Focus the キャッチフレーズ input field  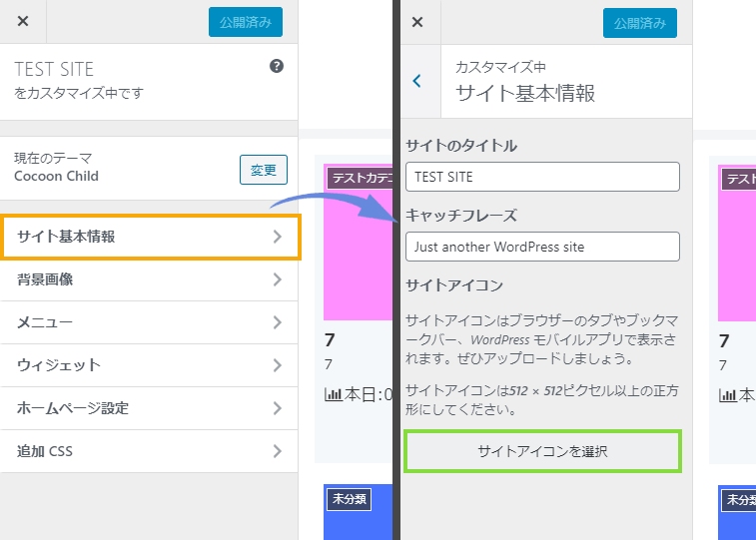(x=542, y=247)
